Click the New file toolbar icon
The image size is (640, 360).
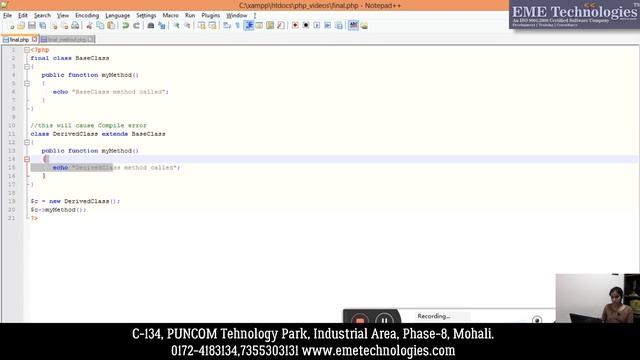(11, 26)
